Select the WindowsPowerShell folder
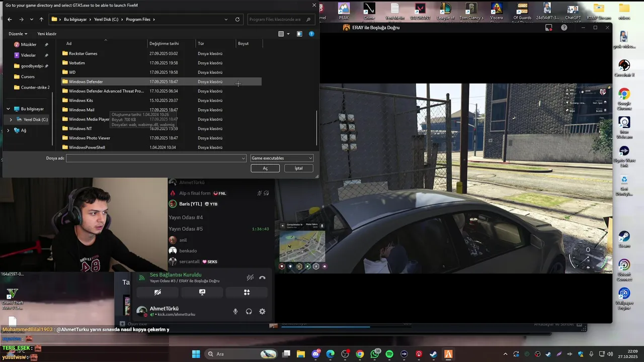 pos(161,147)
